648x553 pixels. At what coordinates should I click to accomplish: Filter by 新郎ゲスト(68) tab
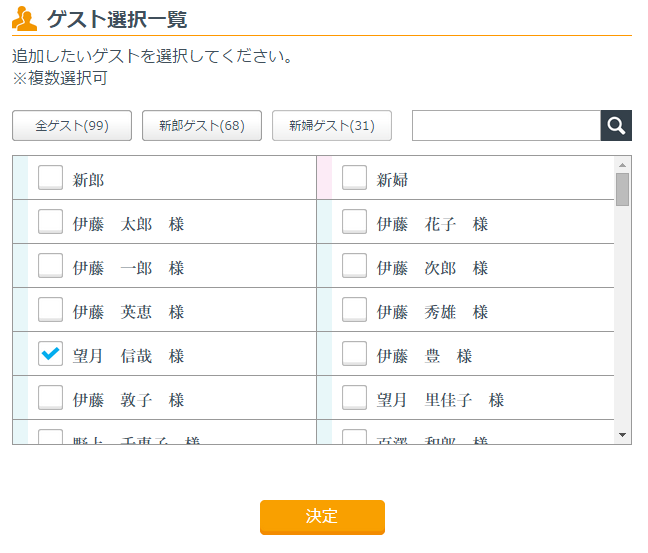202,126
